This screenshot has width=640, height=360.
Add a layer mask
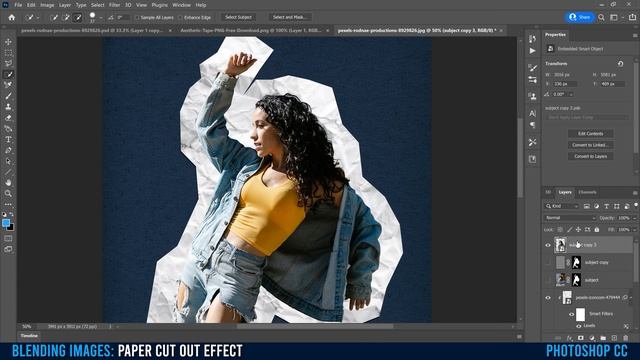point(580,338)
